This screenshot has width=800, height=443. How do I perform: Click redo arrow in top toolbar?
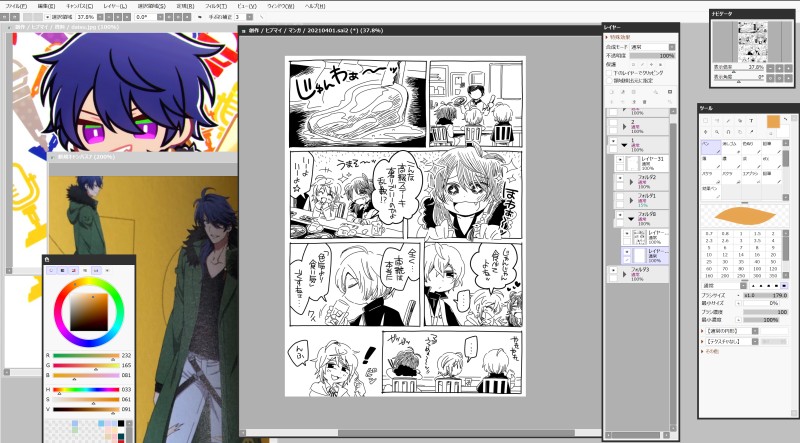pos(15,17)
